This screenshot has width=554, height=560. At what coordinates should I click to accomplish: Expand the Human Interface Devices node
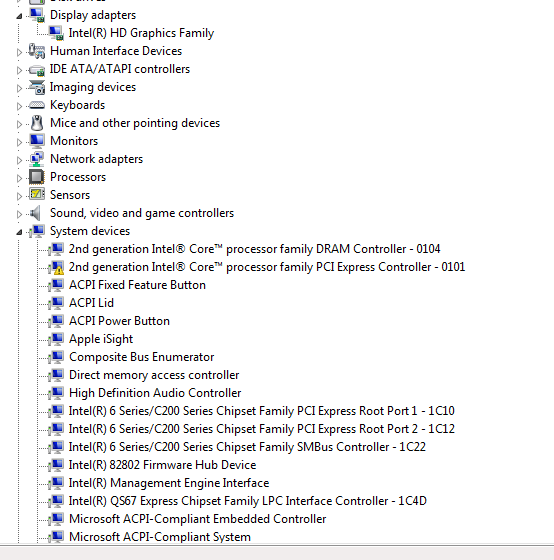[19, 52]
